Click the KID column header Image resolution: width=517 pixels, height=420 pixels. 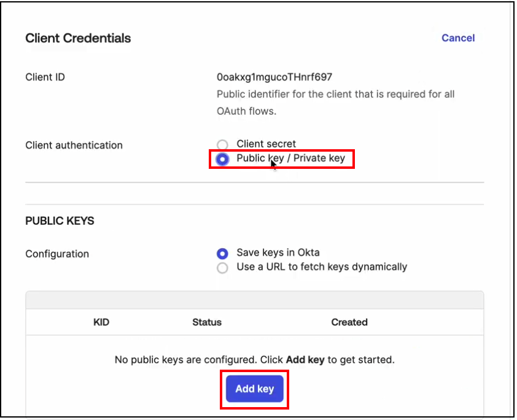(102, 322)
